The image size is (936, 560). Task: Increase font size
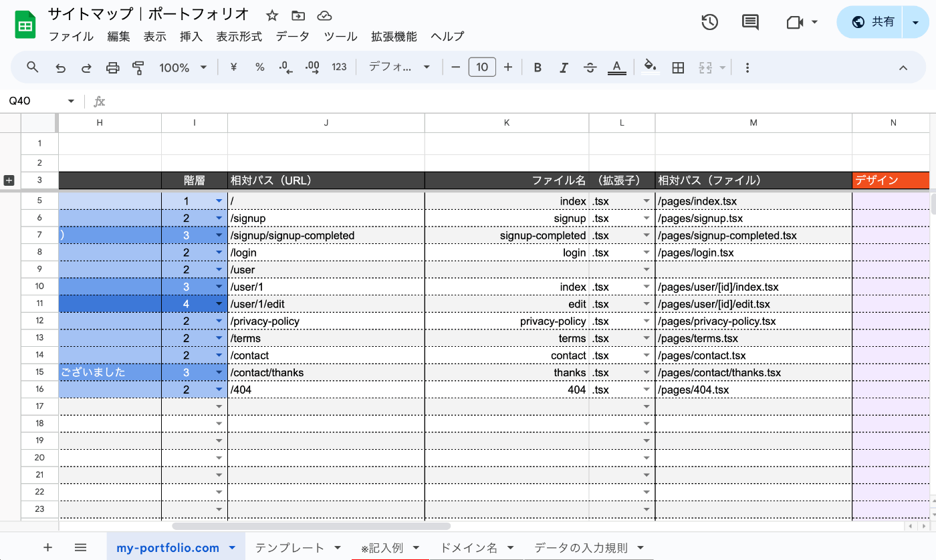508,67
